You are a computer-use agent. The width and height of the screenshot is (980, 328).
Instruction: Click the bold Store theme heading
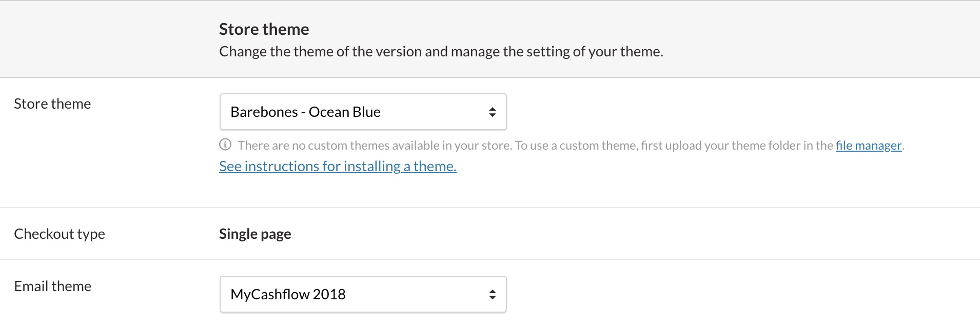pos(264,29)
